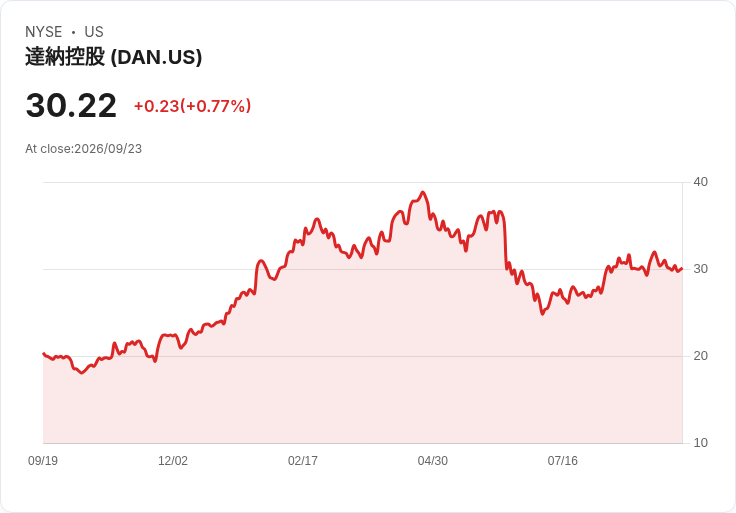Click the chart's highest peak near 39
The image size is (736, 513).
(423, 192)
